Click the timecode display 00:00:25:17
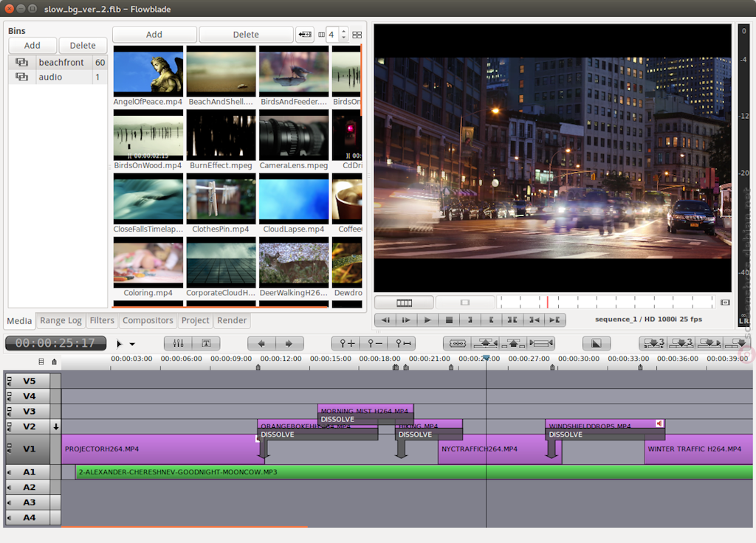The height and width of the screenshot is (543, 756). tap(55, 343)
